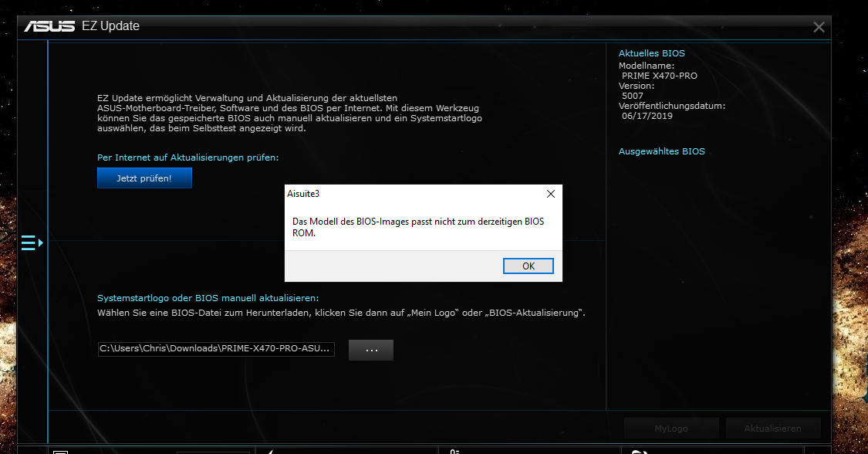Close the EZ Update window

[x=819, y=27]
